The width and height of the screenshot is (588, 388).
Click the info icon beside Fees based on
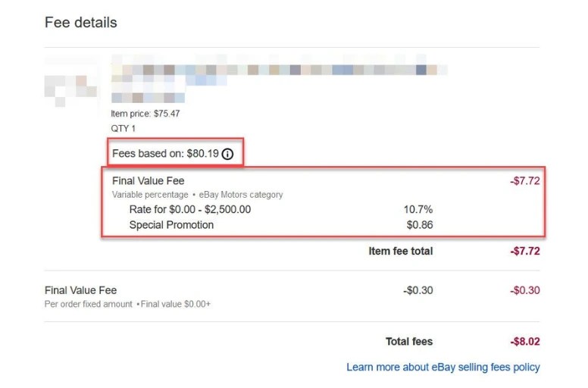(x=227, y=154)
